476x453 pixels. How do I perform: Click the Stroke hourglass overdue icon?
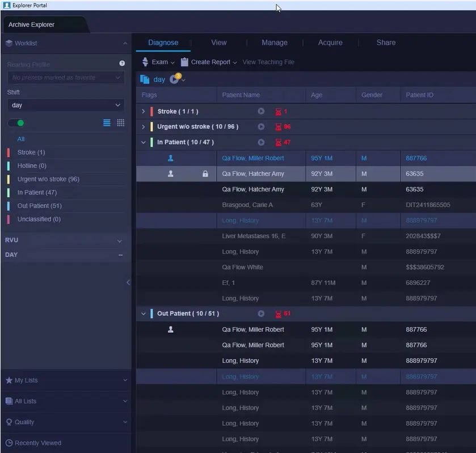[x=278, y=112]
